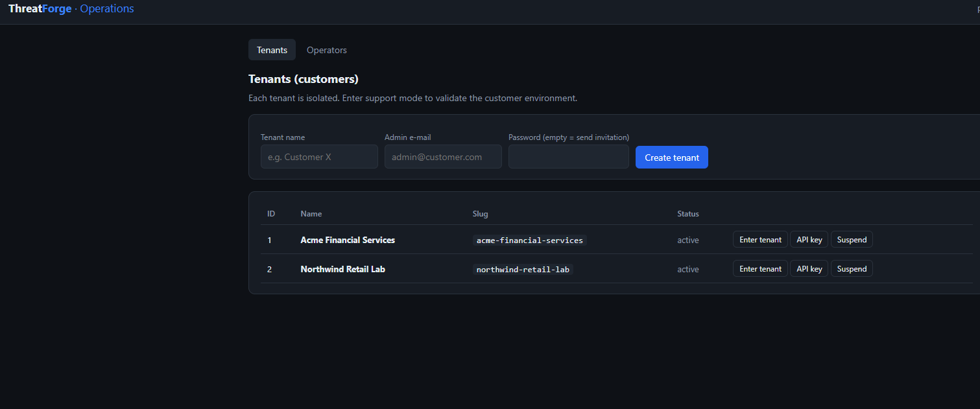Screen dimensions: 980x409
Task: Click the 'Each tenant is isolated' description text
Action: click(x=412, y=99)
